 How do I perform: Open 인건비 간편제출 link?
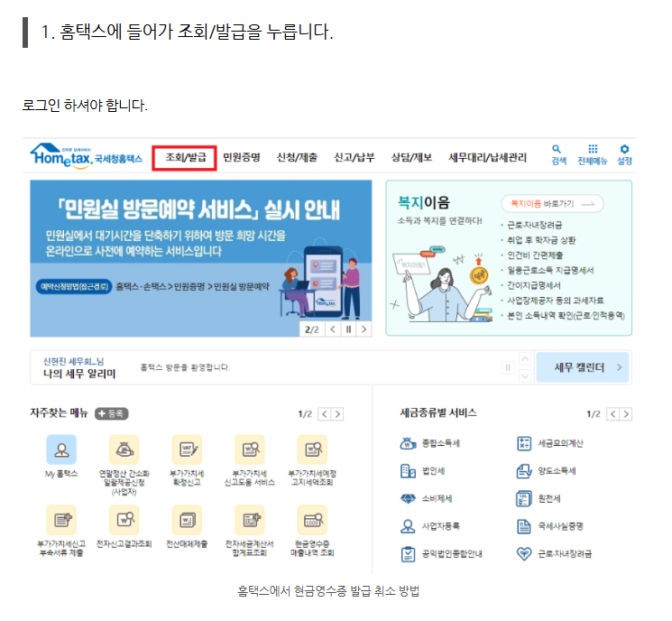pos(535,255)
